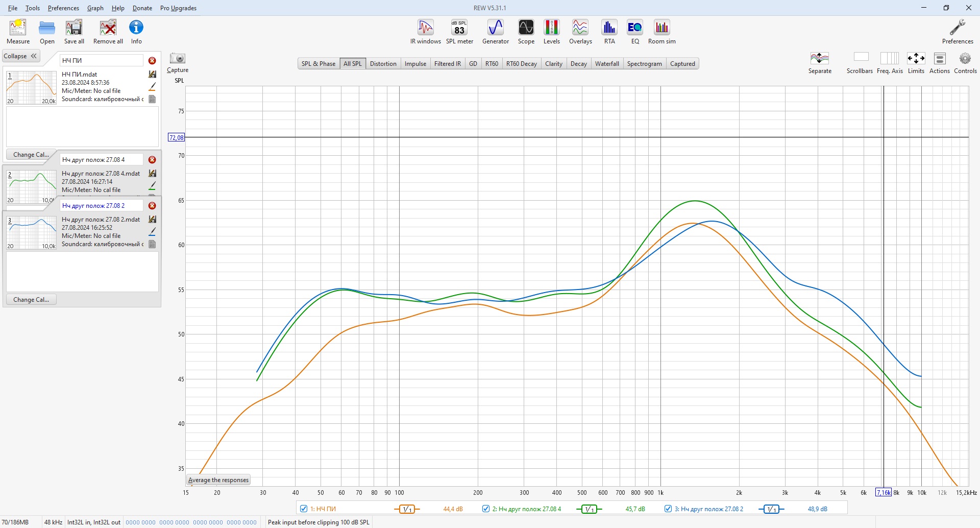Open the RT60 Decay tab
980x528 pixels.
pos(522,64)
